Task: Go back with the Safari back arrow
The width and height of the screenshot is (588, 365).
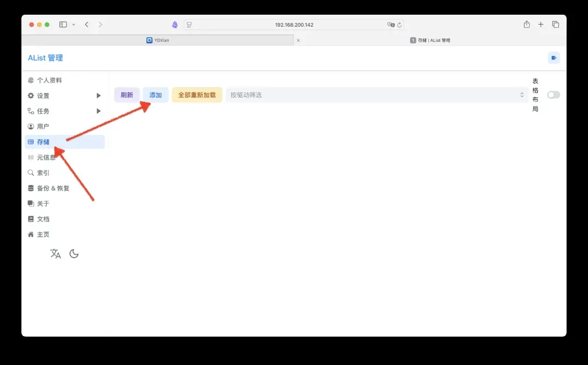Action: click(x=87, y=24)
